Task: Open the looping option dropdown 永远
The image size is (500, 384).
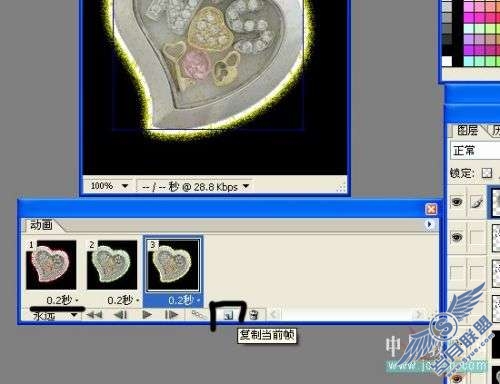Action: [55, 315]
